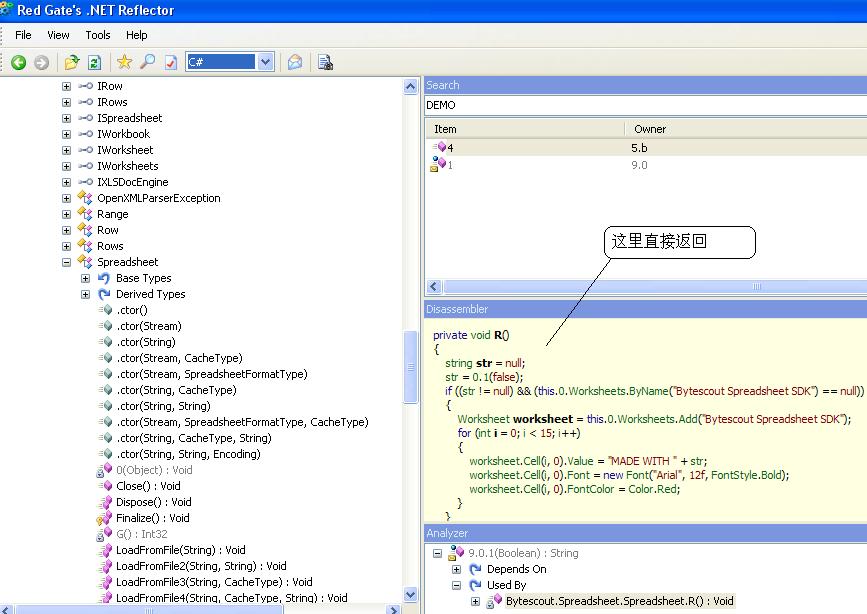Open an assembly with the folder icon
867x614 pixels.
pos(72,63)
